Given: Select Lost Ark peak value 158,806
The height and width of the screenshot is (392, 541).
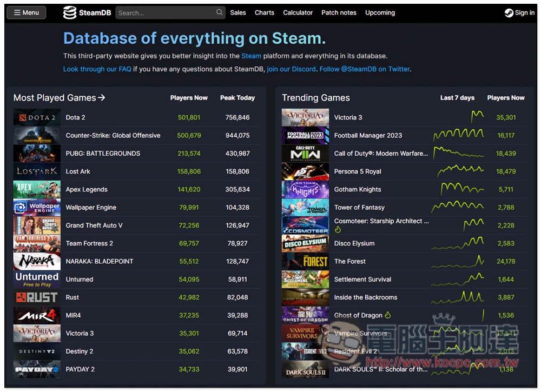Looking at the screenshot, I should click(x=237, y=171).
